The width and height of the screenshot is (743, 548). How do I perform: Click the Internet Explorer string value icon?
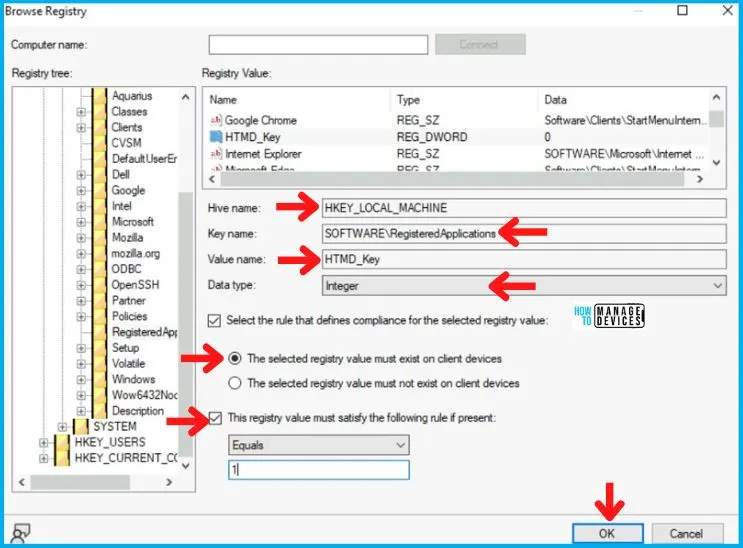(215, 154)
